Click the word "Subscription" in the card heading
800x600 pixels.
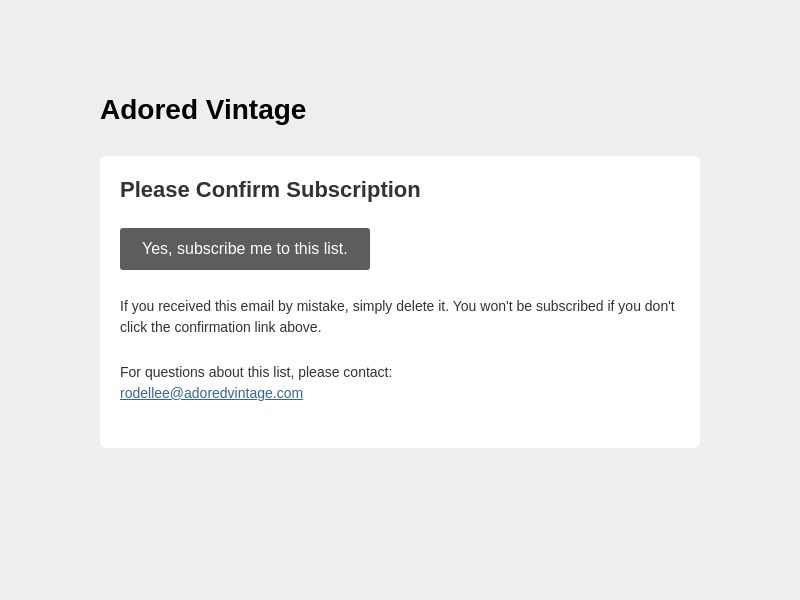353,190
